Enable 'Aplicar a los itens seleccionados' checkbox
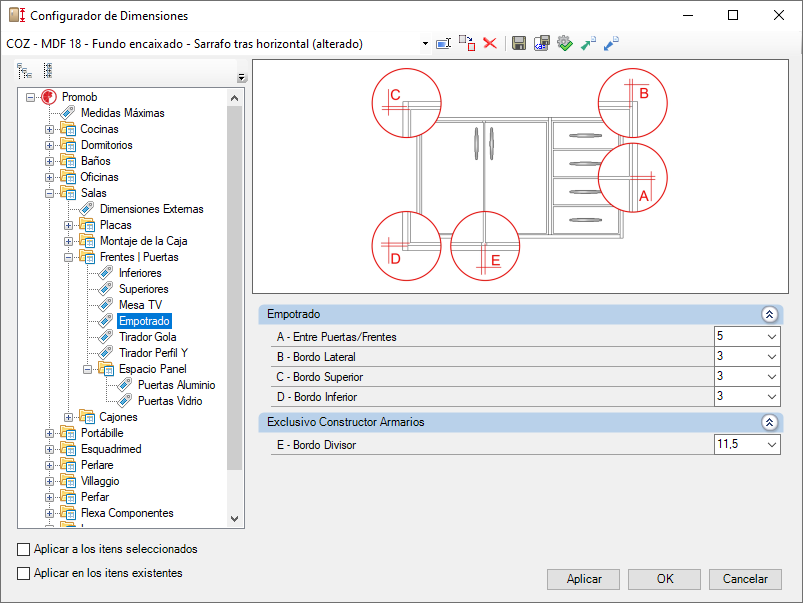Viewport: 803px width, 603px height. [24, 549]
